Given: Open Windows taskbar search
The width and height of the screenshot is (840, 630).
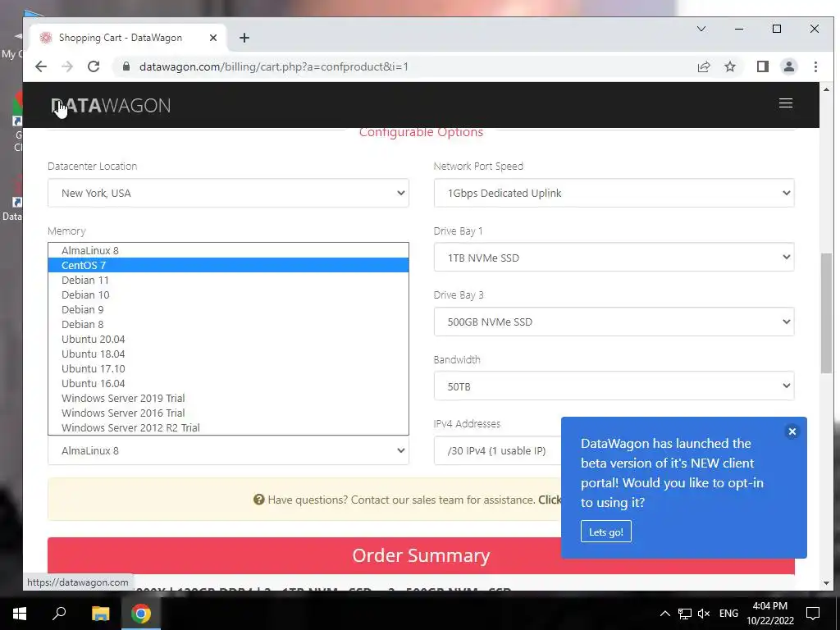Looking at the screenshot, I should (59, 614).
